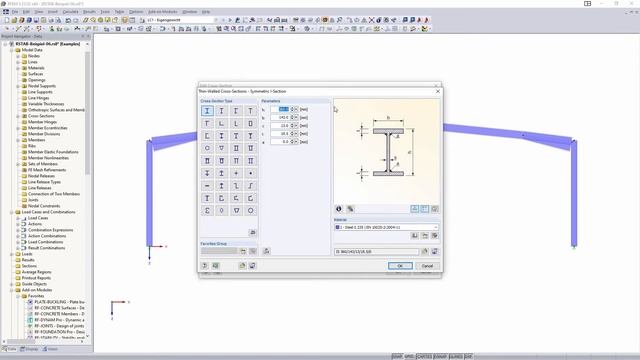Click Cancel in the cross-section dialog

[x=427, y=266]
